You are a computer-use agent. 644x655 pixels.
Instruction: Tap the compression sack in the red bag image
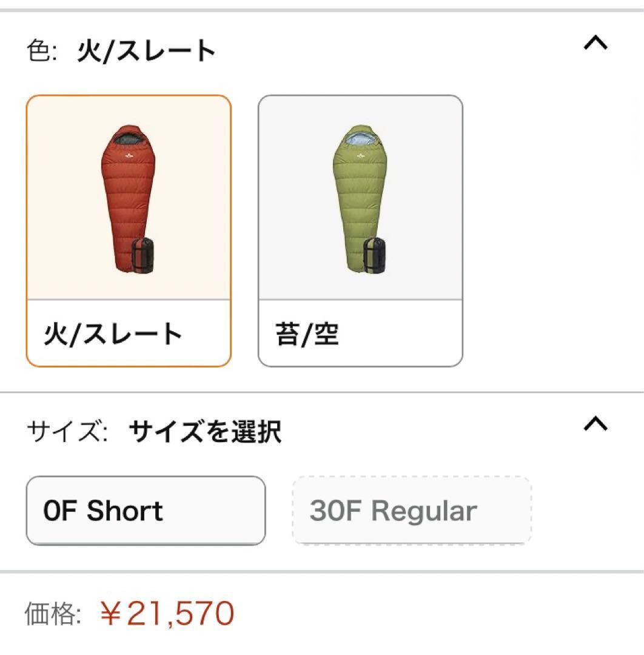coord(144,255)
